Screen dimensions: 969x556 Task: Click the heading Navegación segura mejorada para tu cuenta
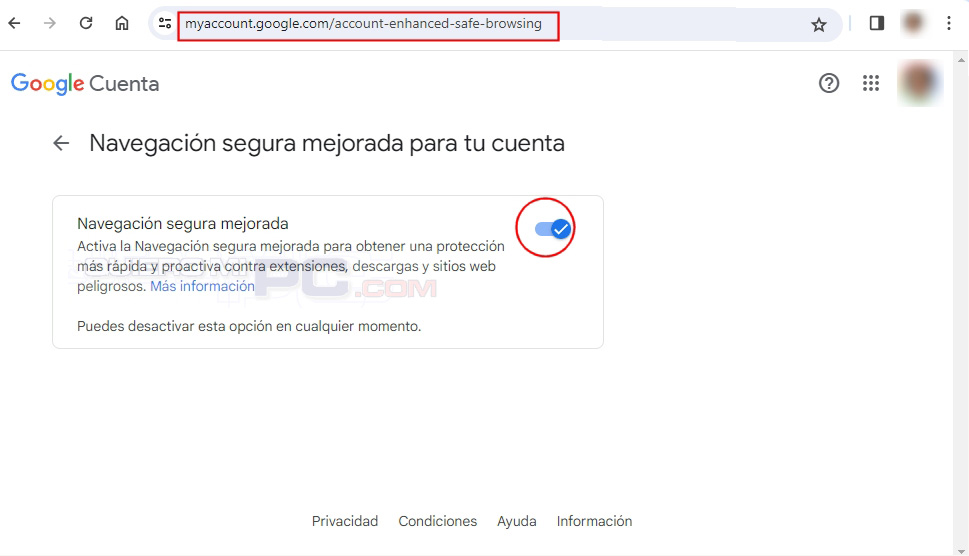tap(327, 143)
